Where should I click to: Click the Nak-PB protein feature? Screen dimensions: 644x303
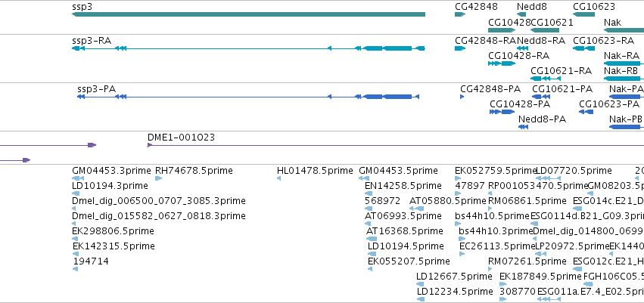627,127
